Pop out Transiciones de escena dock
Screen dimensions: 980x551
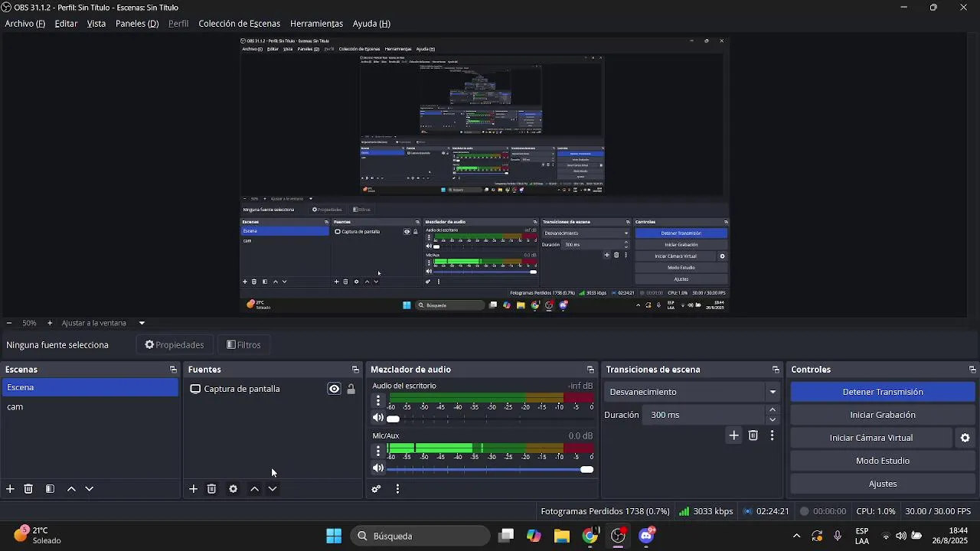776,370
